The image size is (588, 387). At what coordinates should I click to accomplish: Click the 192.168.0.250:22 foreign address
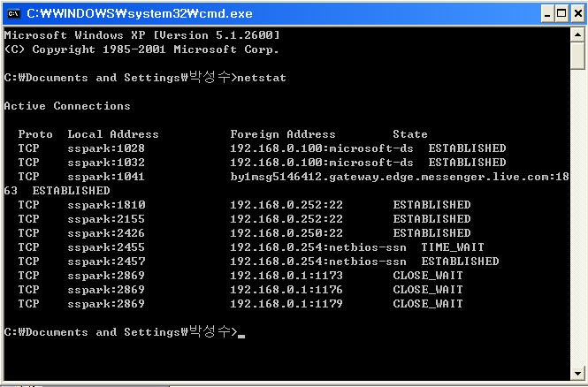pyautogui.click(x=286, y=233)
